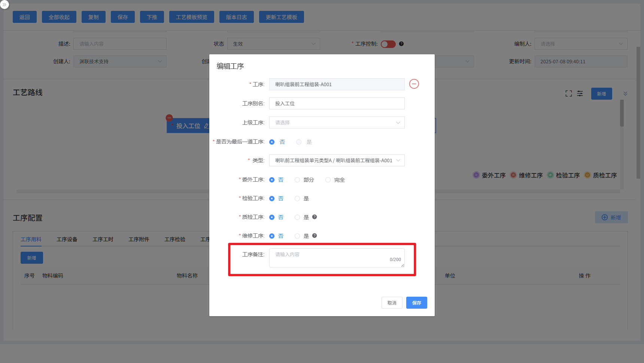The width and height of the screenshot is (644, 363).
Task: Click the top-left sidebar expand arrow icon
Action: [4, 4]
